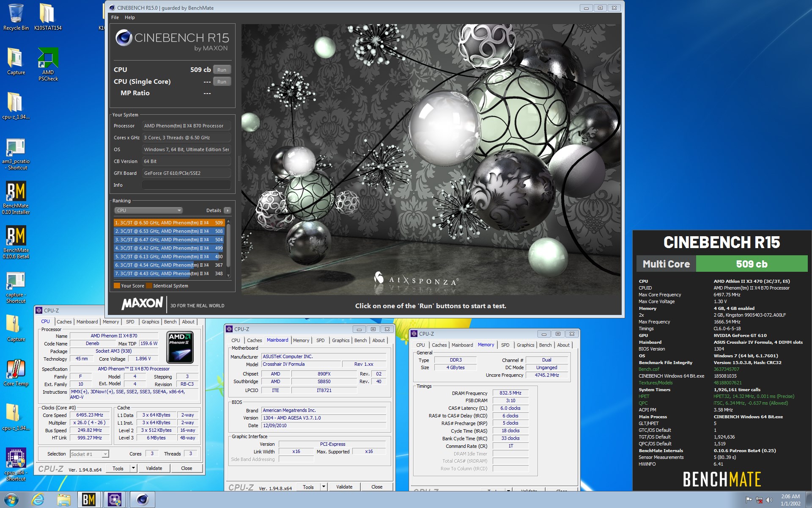Select ranking entry 5 at 6.13 GHz
This screenshot has height=508, width=812.
pos(169,257)
